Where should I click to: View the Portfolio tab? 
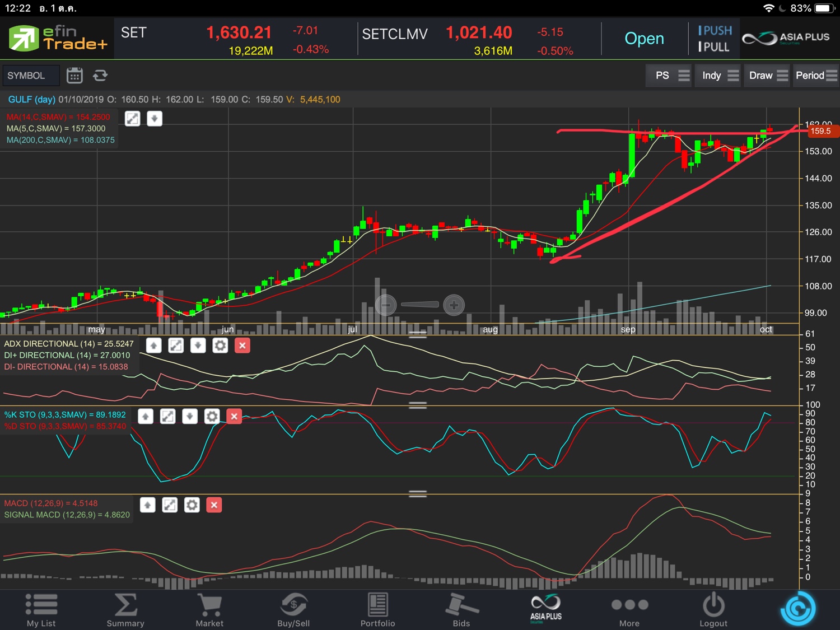click(377, 610)
